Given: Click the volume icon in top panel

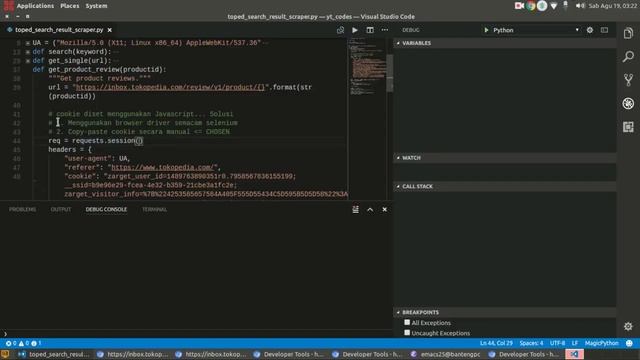Looking at the screenshot, I should click(x=580, y=6).
